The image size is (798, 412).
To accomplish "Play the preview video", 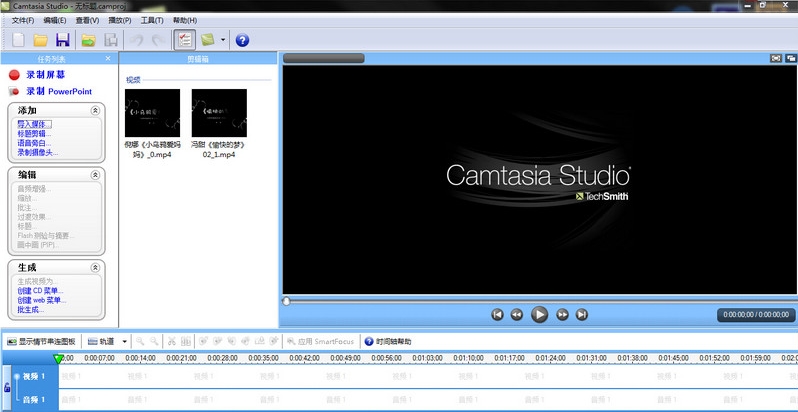I will pos(539,314).
